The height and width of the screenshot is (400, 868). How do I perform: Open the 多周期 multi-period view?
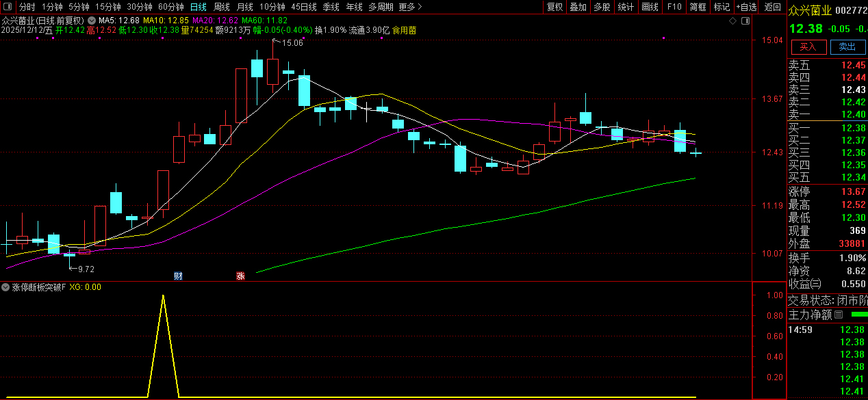[x=381, y=7]
